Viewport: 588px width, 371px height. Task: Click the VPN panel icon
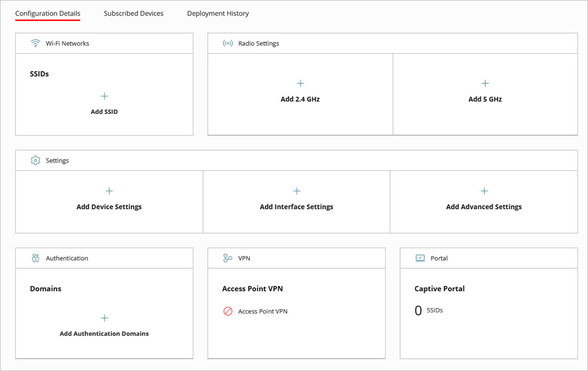pos(227,258)
